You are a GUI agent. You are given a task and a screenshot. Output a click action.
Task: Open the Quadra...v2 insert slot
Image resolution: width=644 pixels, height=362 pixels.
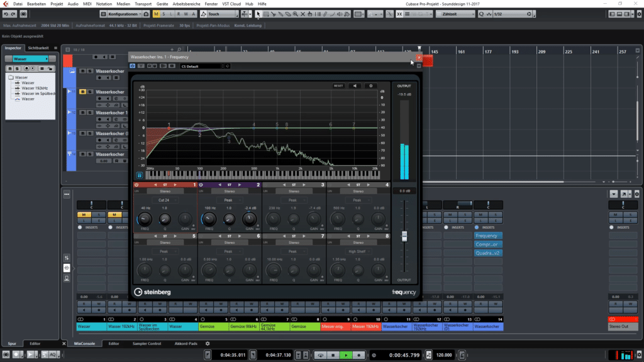(488, 253)
